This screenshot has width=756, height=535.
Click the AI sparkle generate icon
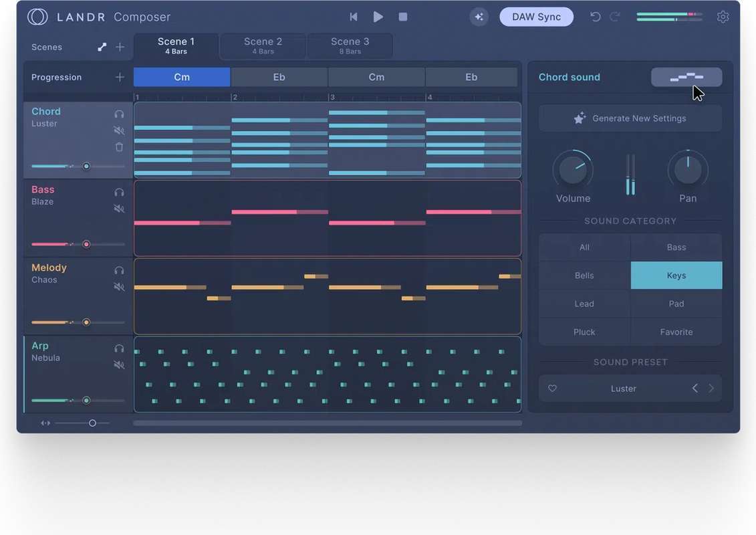point(479,17)
